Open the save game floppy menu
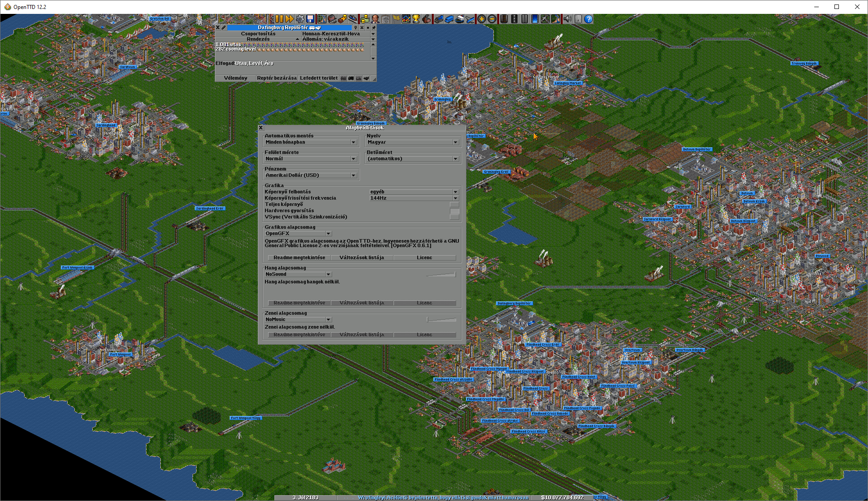The height and width of the screenshot is (501, 868). (310, 19)
